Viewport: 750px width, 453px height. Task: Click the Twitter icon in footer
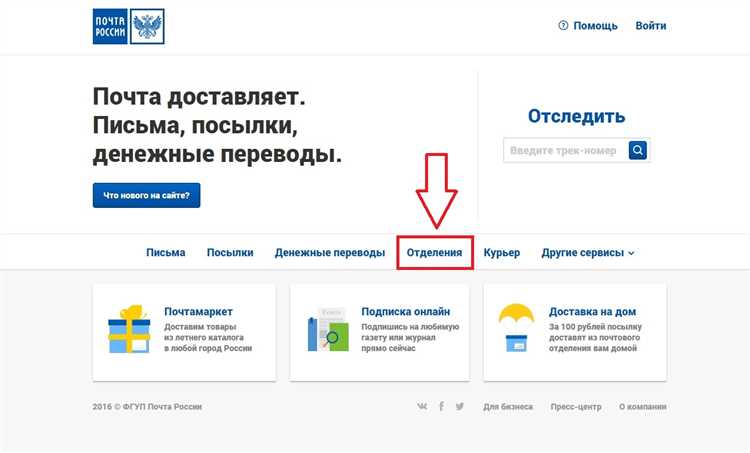(460, 407)
